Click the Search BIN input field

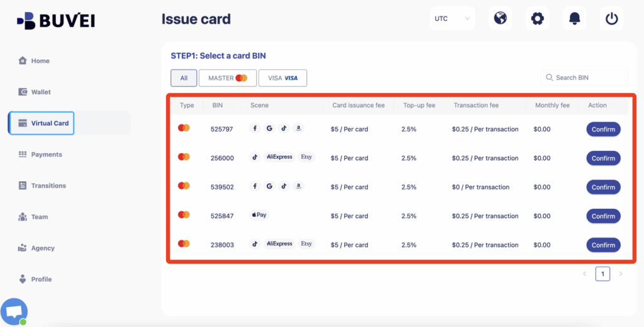588,77
